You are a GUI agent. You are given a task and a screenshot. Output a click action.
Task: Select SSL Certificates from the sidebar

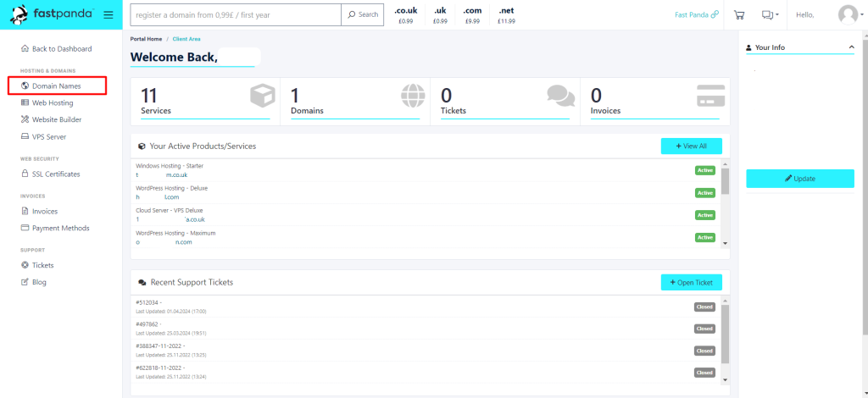(x=56, y=174)
